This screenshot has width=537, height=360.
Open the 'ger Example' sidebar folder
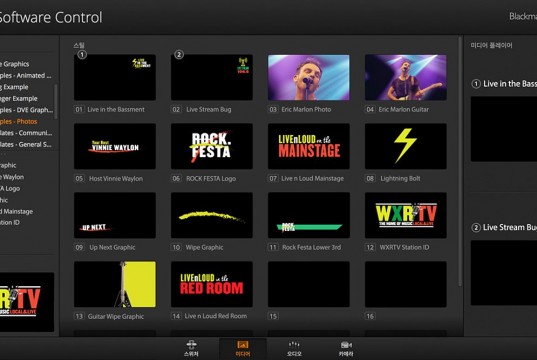coord(18,99)
